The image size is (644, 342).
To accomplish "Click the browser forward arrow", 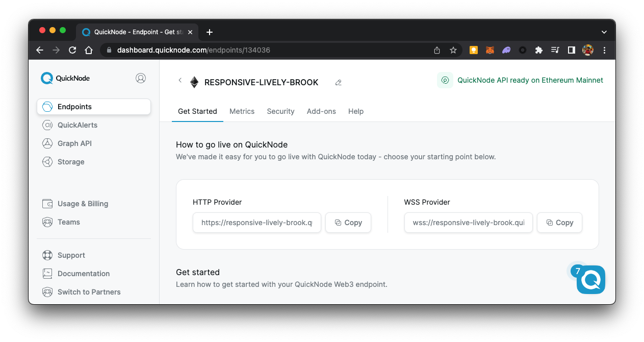I will (56, 50).
